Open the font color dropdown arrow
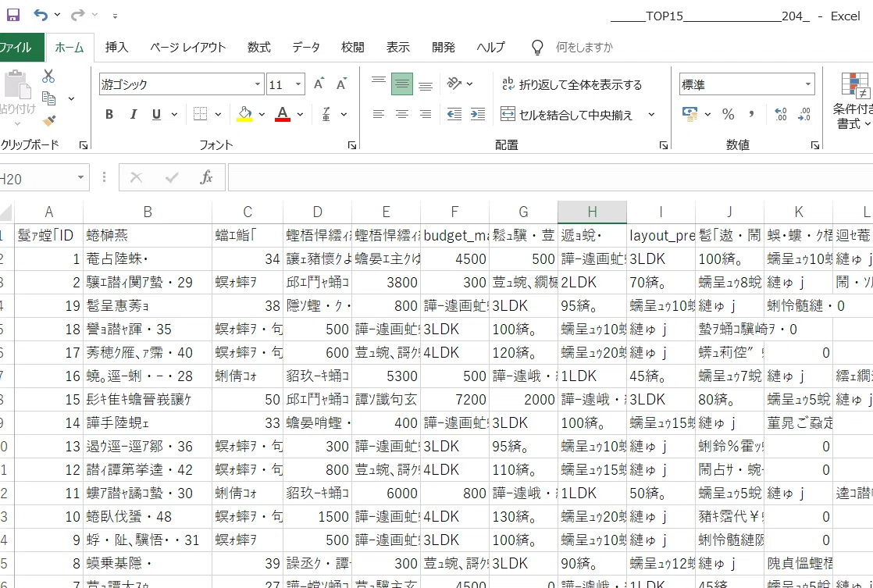This screenshot has width=873, height=588. [300, 114]
